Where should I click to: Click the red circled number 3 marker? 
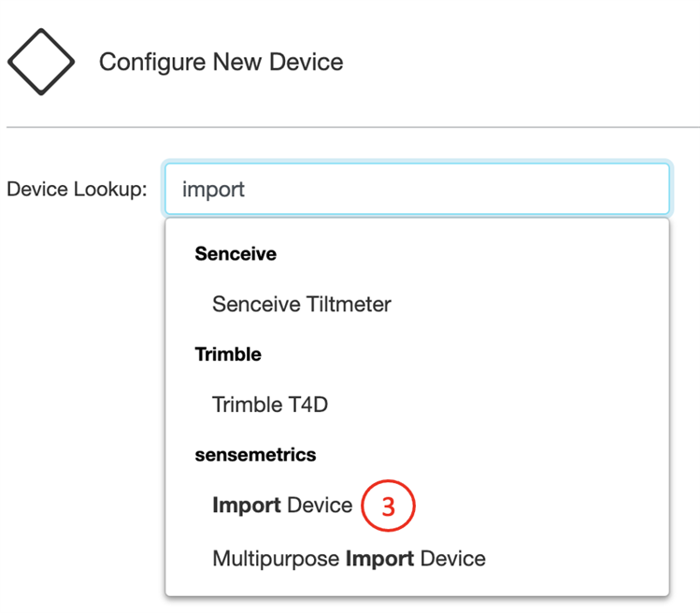387,506
